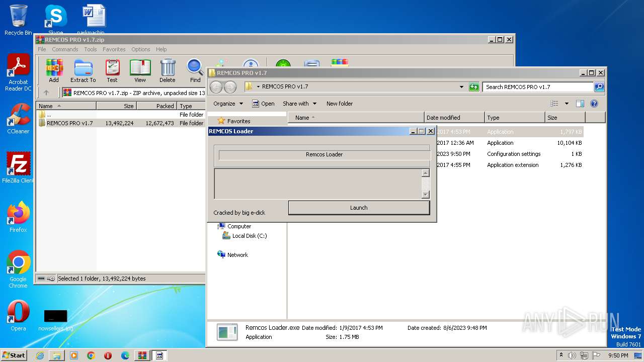Image resolution: width=644 pixels, height=362 pixels.
Task: Click breadcrumb arrow before REMCOS PRO v1.7
Action: [x=258, y=86]
